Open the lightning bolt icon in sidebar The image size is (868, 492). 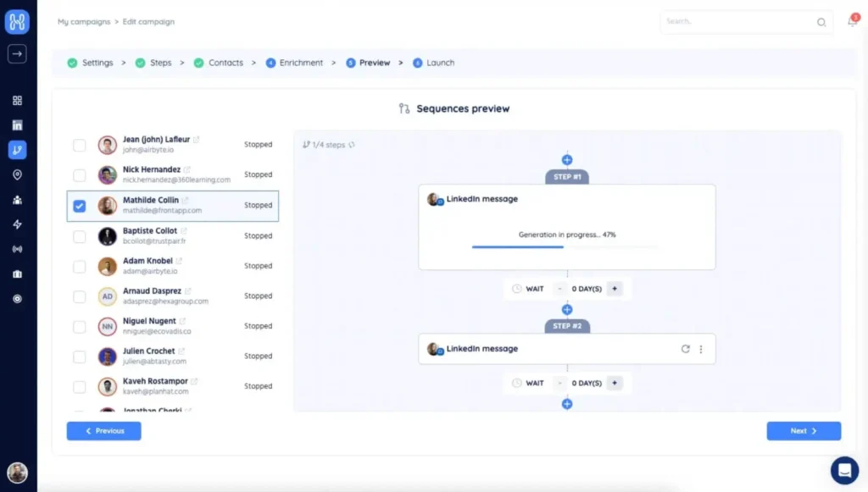click(x=17, y=224)
